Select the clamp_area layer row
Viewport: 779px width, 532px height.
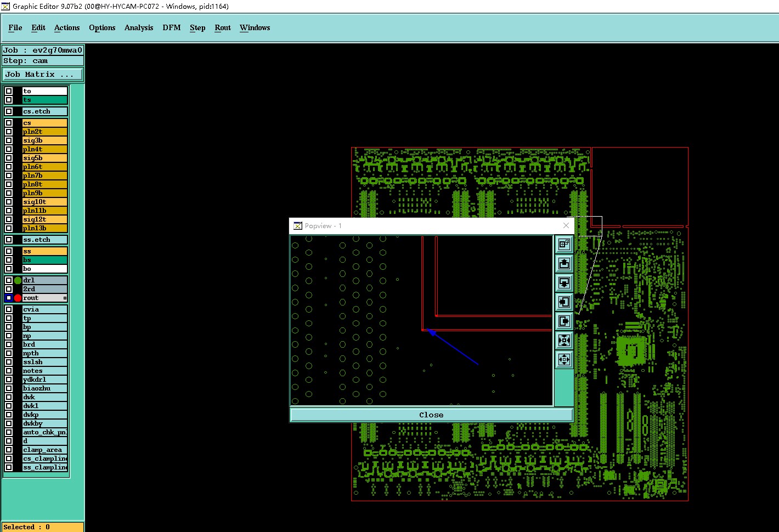coord(45,450)
